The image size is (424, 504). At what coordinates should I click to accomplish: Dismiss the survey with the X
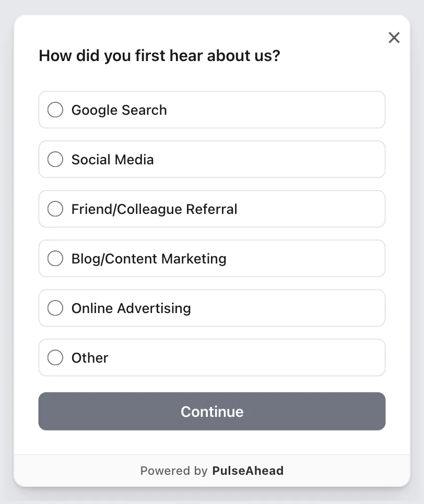coord(394,38)
